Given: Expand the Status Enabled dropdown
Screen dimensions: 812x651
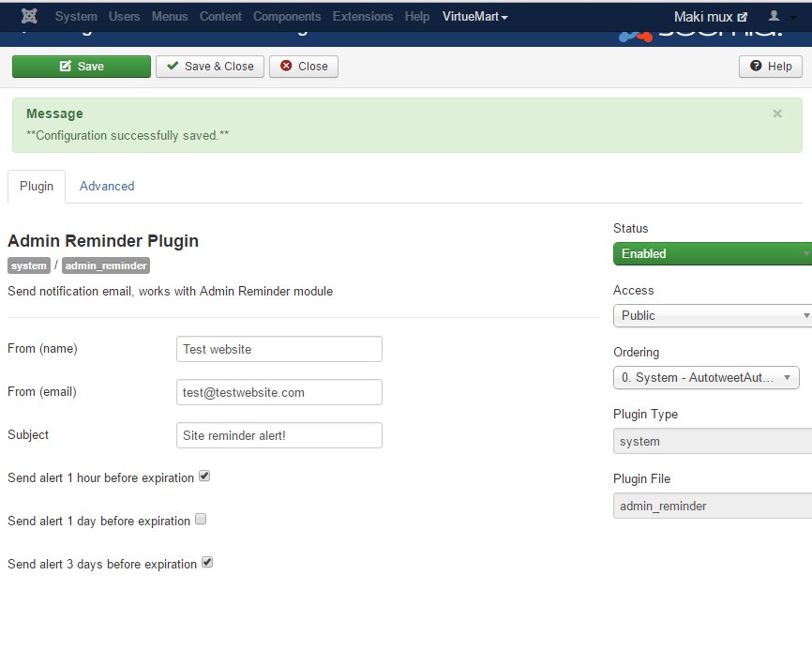Looking at the screenshot, I should pyautogui.click(x=712, y=253).
